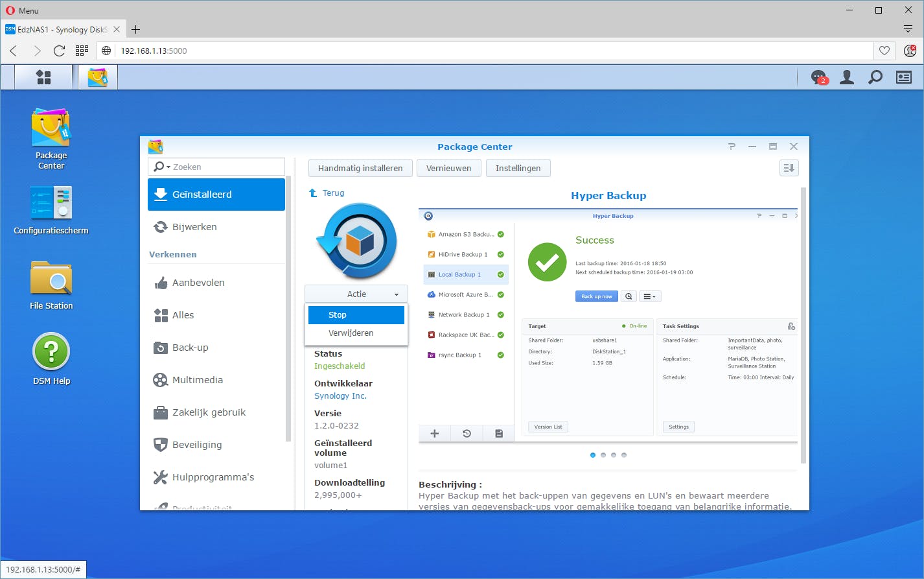Select the last carousel dot under the screenshot
Screen dimensions: 924x579
(624, 455)
